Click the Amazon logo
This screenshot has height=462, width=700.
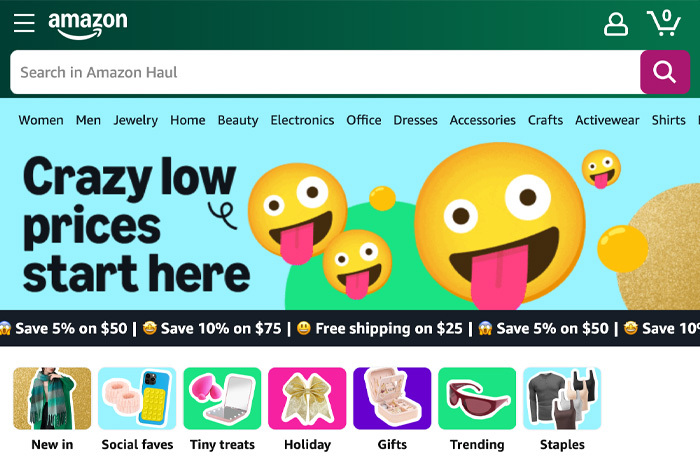pyautogui.click(x=88, y=25)
